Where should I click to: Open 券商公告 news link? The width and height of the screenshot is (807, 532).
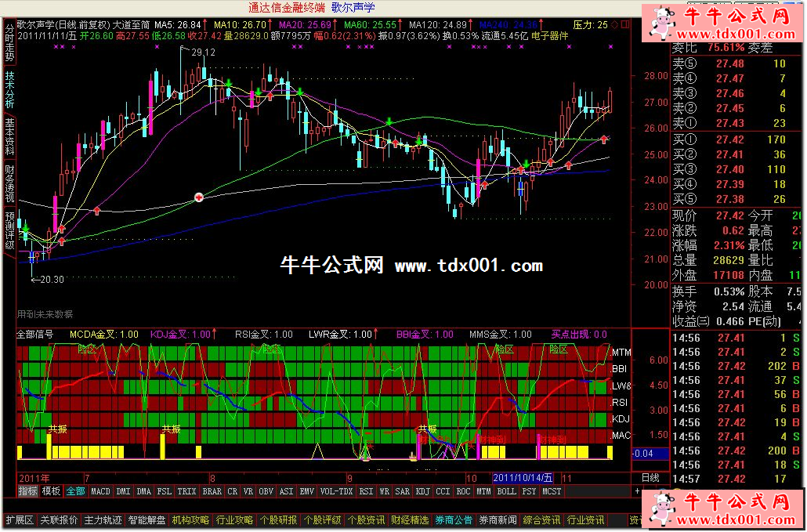tap(454, 520)
